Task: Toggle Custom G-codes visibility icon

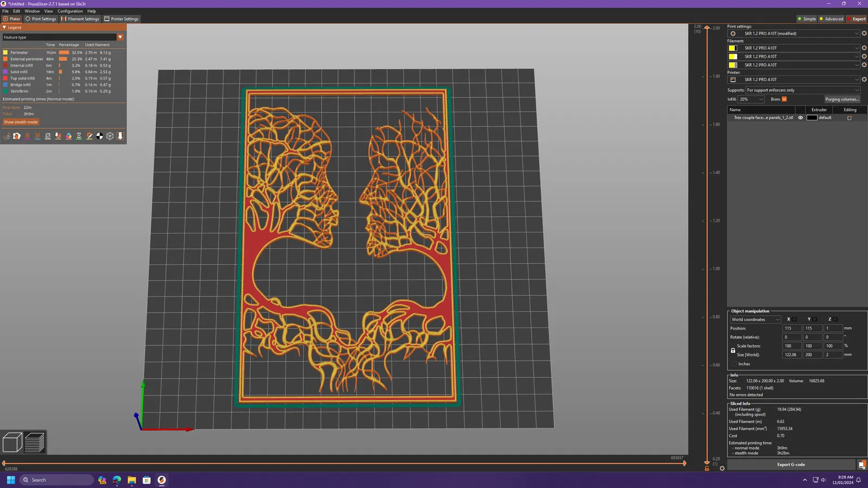Action: point(89,136)
